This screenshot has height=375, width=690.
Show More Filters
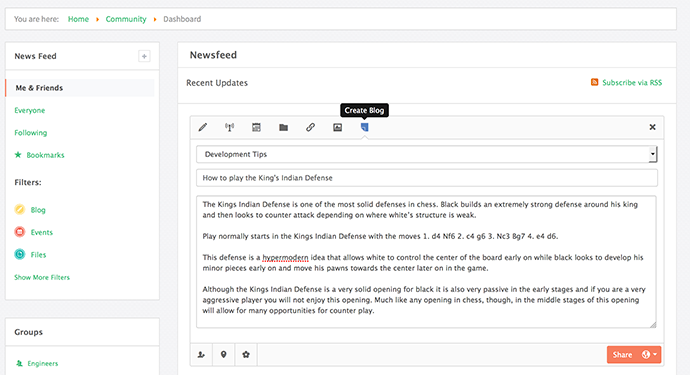[42, 277]
